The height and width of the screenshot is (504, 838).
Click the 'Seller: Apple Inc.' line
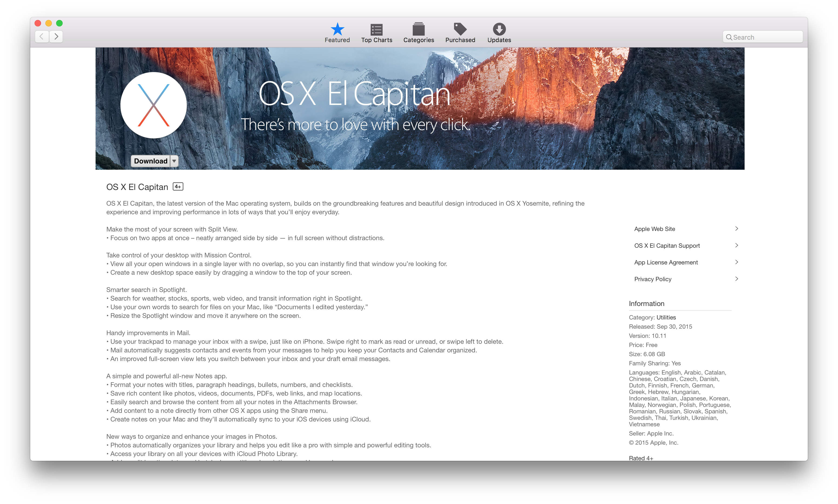651,433
